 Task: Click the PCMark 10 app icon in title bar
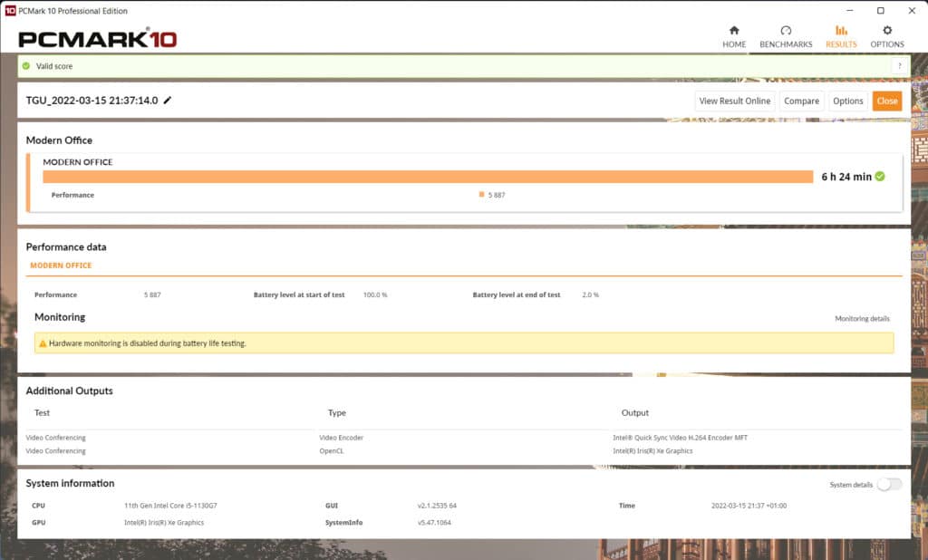click(10, 11)
